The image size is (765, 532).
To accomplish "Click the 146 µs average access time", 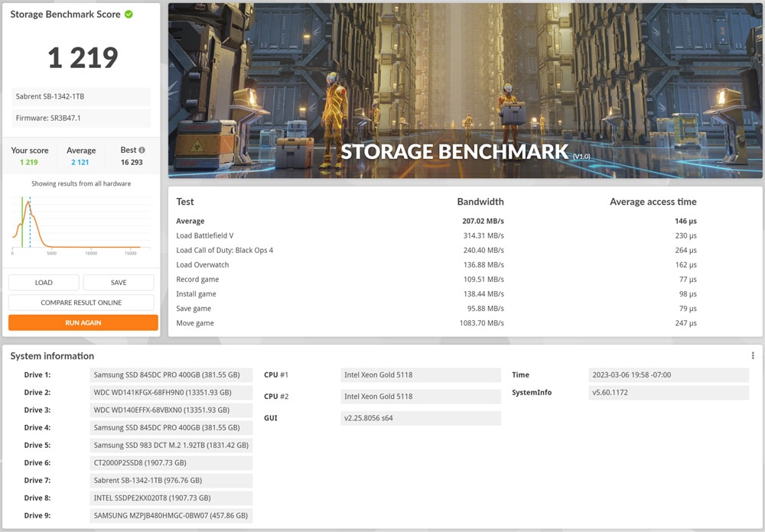I will tap(685, 221).
